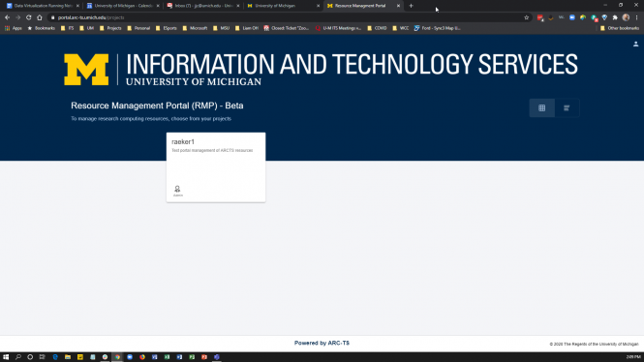Switch to the University of Michigan tab
Image resolution: width=644 pixels, height=362 pixels.
[283, 6]
